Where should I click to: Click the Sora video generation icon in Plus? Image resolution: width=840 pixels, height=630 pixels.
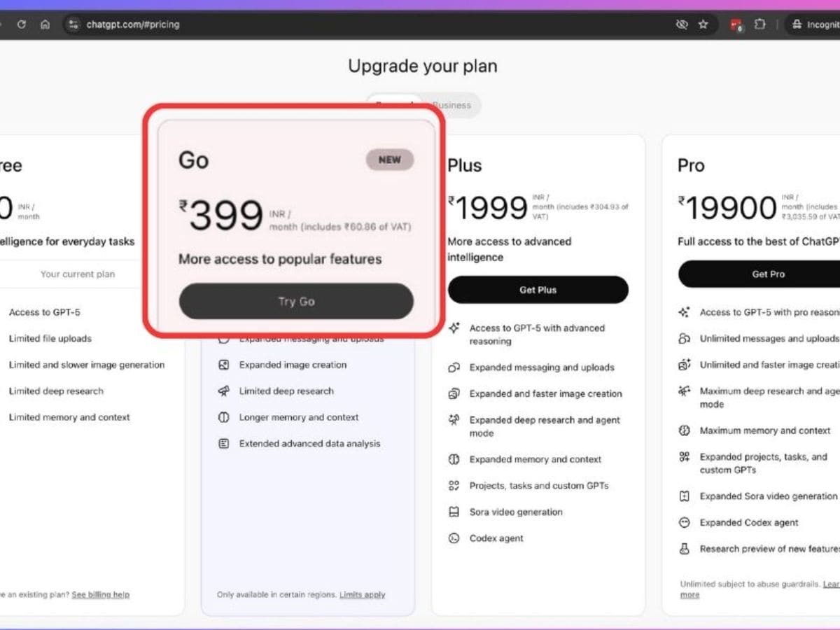coord(454,512)
